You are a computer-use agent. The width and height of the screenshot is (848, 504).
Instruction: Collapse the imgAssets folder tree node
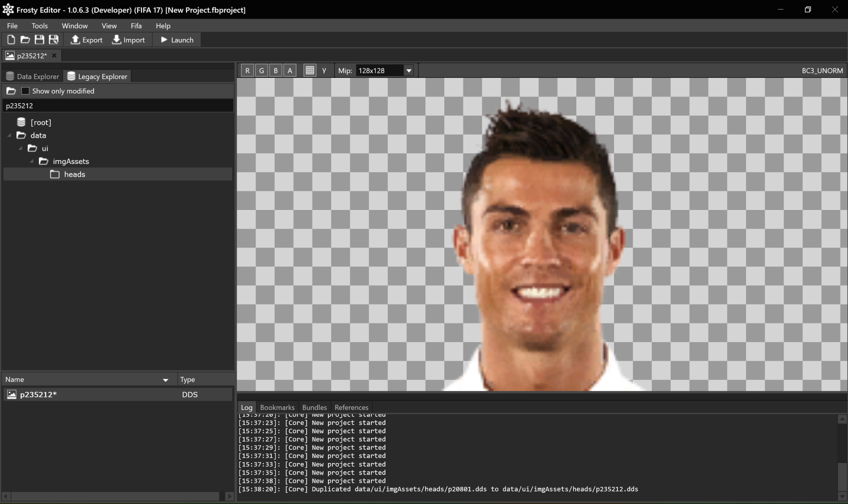point(32,161)
